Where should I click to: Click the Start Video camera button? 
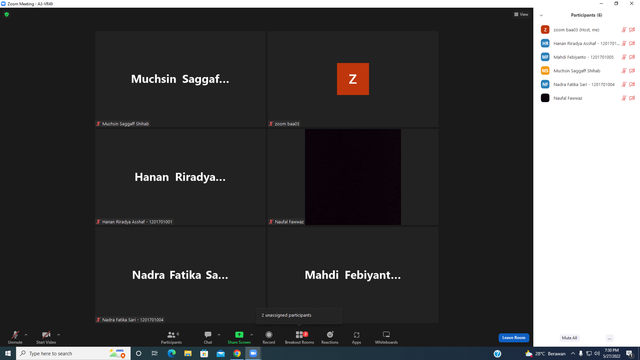pos(46,337)
